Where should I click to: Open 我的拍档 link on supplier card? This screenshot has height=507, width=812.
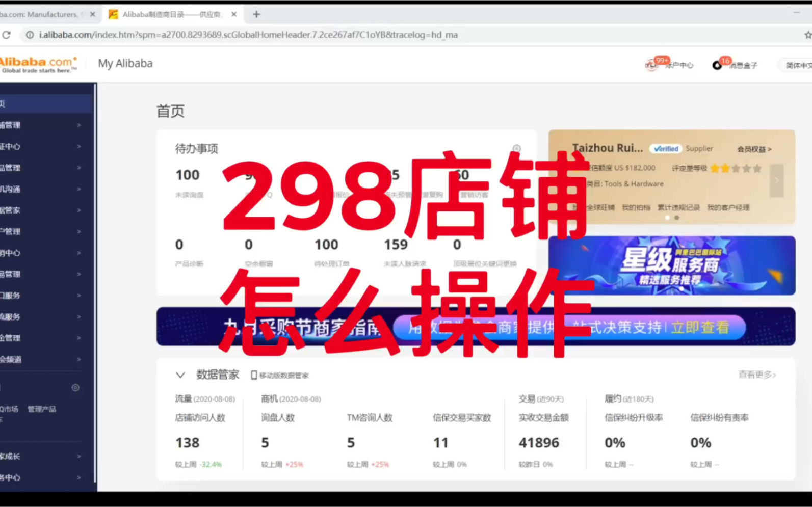(x=636, y=207)
